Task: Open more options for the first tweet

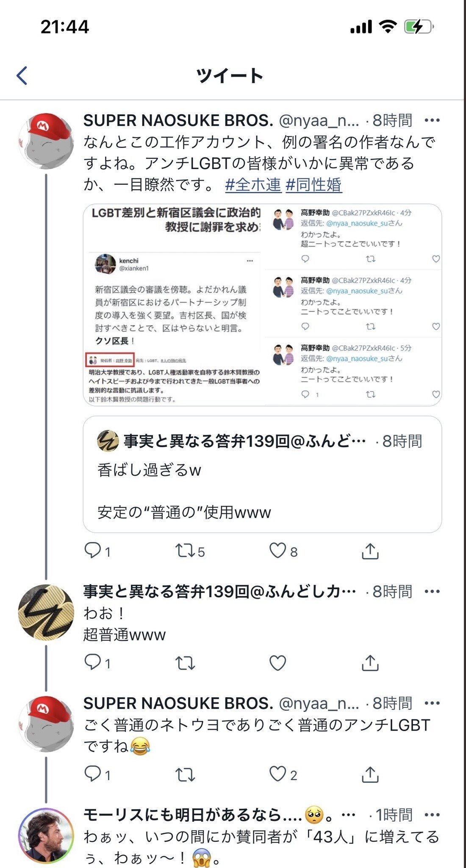Action: 432,120
